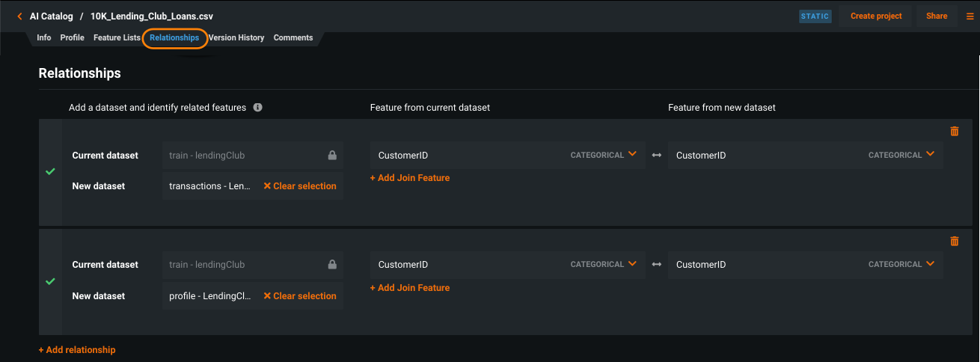This screenshot has height=362, width=980.
Task: Switch to the Version History tab
Action: click(x=236, y=37)
